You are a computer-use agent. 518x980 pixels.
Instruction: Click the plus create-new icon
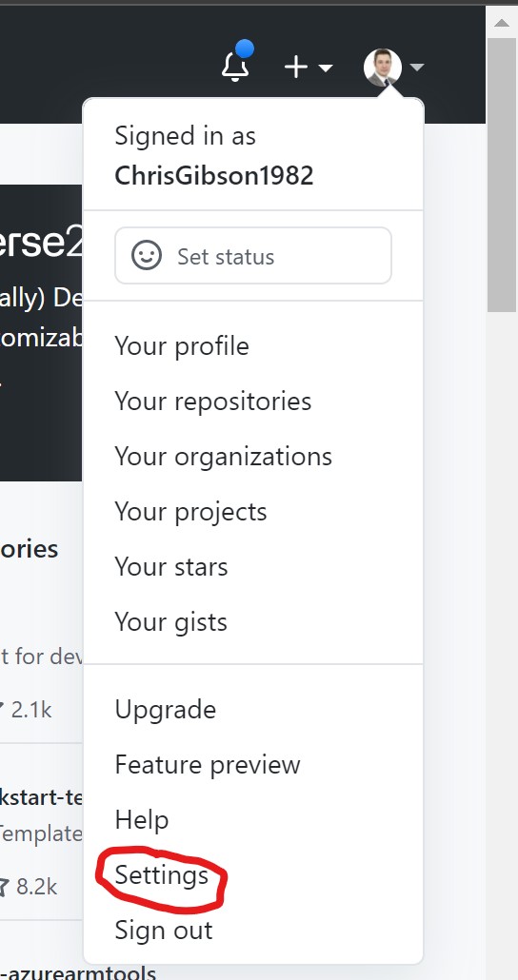[x=296, y=67]
